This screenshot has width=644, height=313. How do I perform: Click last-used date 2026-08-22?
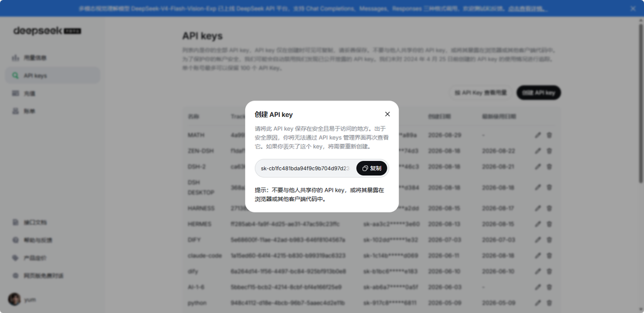point(498,151)
